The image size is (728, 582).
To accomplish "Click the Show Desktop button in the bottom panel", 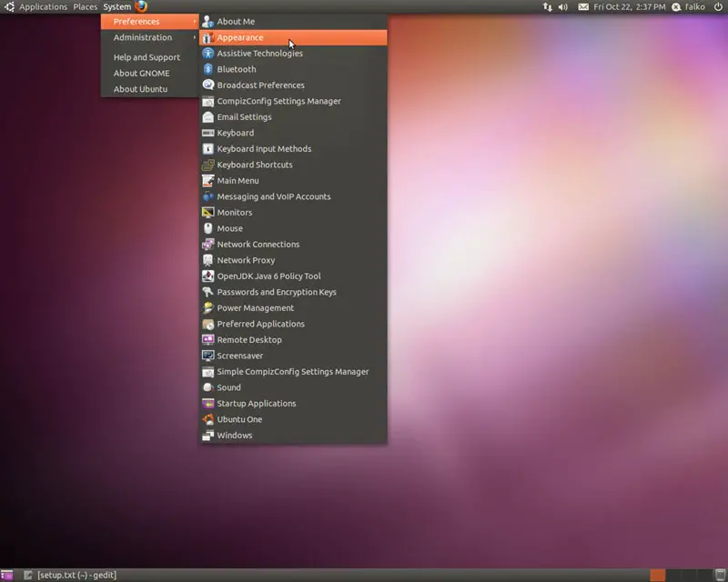I will (x=6, y=575).
